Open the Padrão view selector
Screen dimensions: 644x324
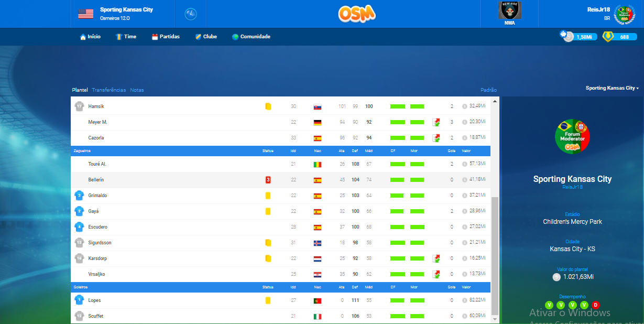[488, 90]
